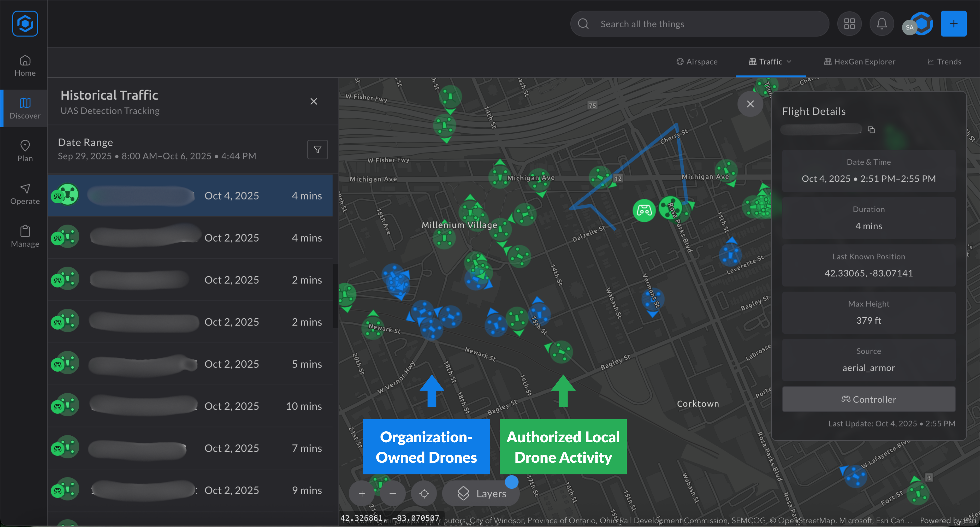
Task: Open the Home section in sidebar
Action: pos(25,66)
